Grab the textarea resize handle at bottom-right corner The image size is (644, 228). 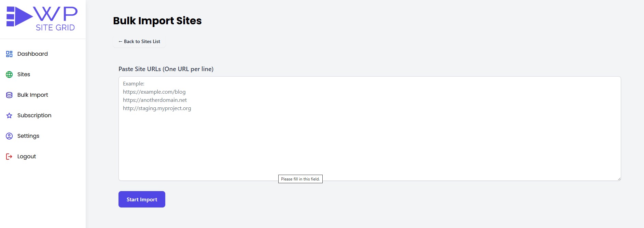(619, 178)
